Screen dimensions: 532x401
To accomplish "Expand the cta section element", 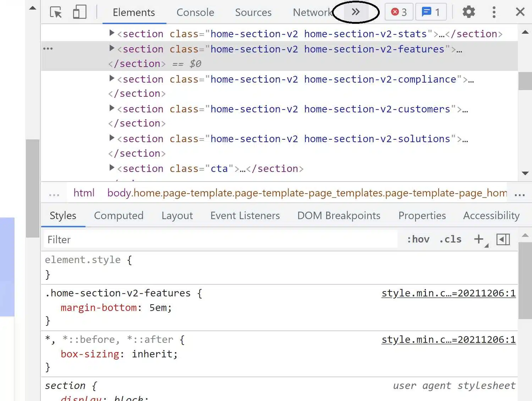I will (x=112, y=168).
